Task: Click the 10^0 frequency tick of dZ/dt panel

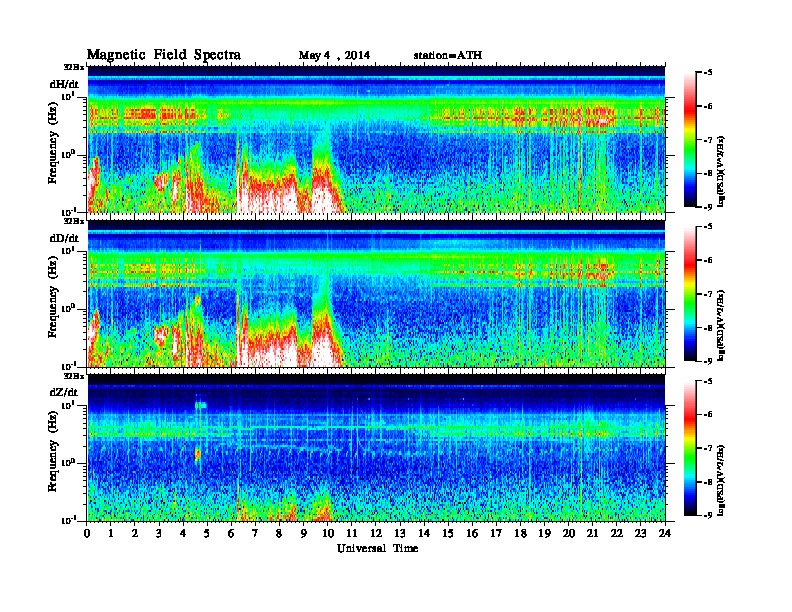Action: (68, 462)
